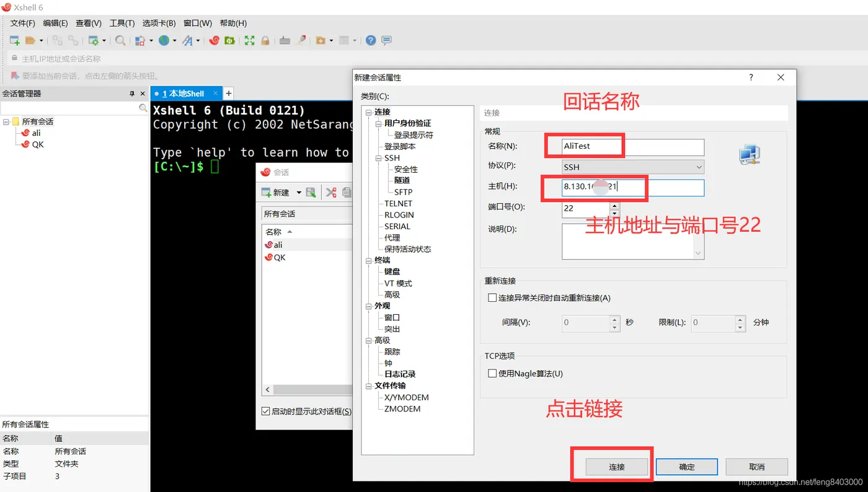The width and height of the screenshot is (868, 492).
Task: Collapse the 文件传输 tree node
Action: [368, 386]
